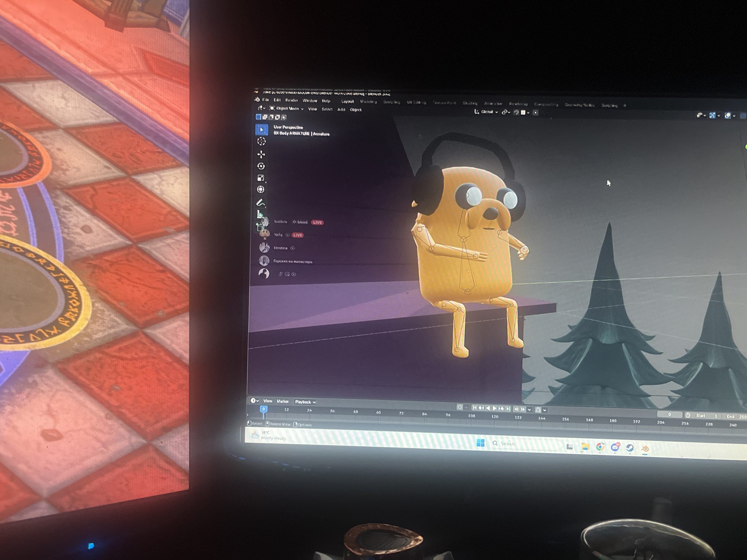Open the overlays options dropdown arrow
The width and height of the screenshot is (747, 560).
tap(734, 116)
